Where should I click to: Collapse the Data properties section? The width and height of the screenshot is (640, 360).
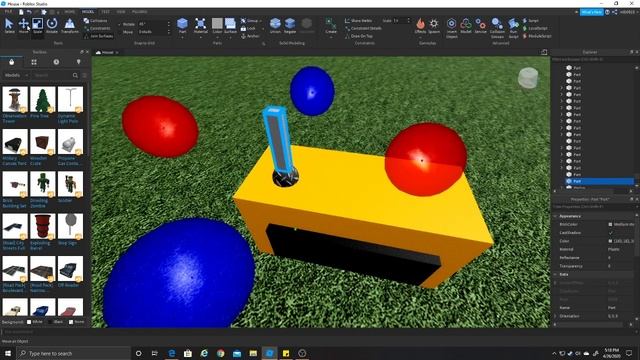point(555,274)
